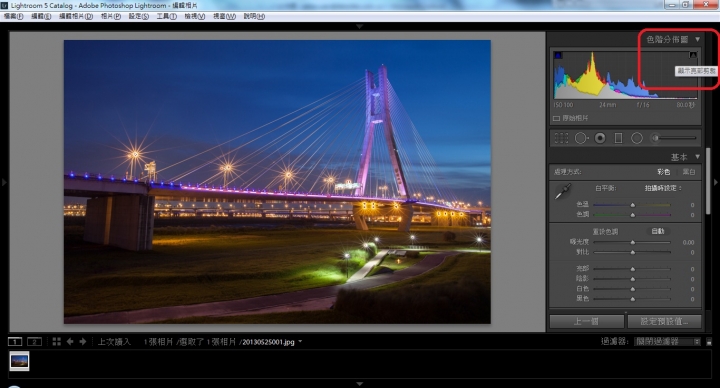This screenshot has width=720, height=388.
Task: Select the Adjustment Brush tool
Action: [x=674, y=137]
